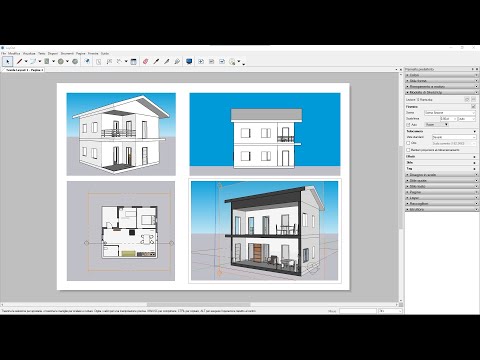The width and height of the screenshot is (480, 360).
Task: Open the Modifica menu
Action: coord(14,53)
